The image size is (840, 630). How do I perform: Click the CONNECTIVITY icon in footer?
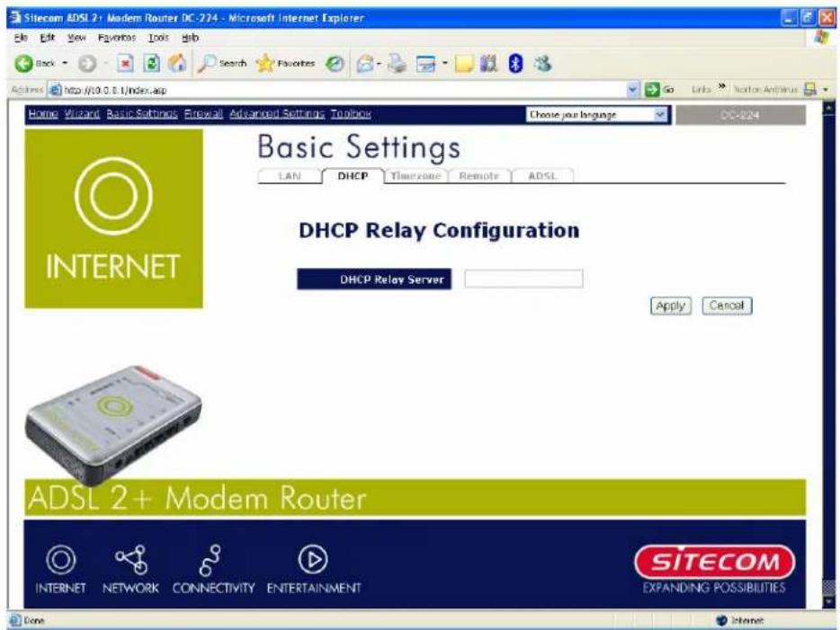[210, 560]
